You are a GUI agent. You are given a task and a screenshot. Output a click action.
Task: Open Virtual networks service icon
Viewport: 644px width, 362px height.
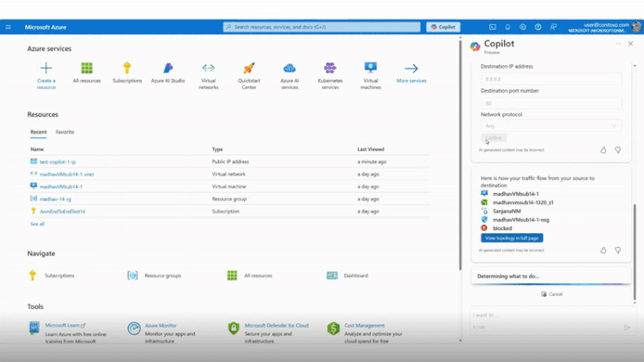(x=209, y=68)
